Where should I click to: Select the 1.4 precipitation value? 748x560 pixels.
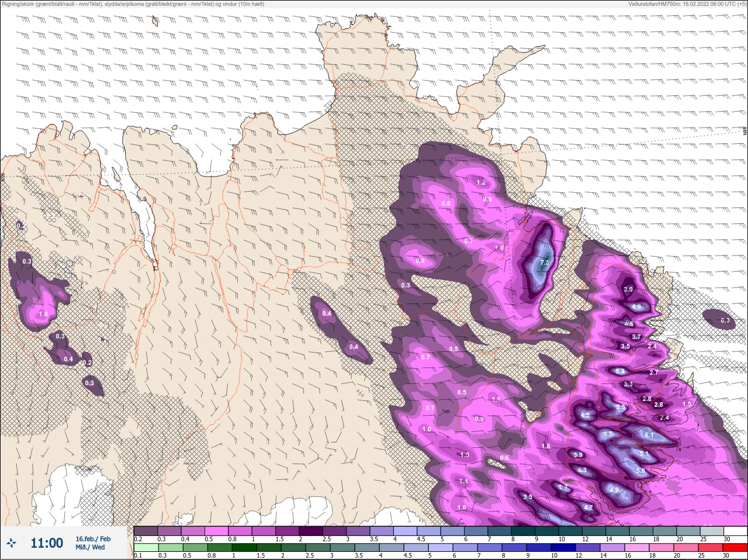point(463,481)
